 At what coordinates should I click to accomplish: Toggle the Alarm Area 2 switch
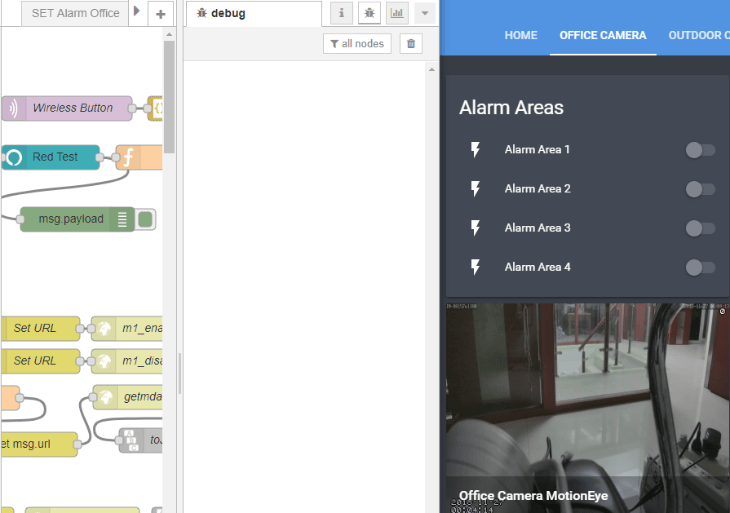tap(700, 189)
